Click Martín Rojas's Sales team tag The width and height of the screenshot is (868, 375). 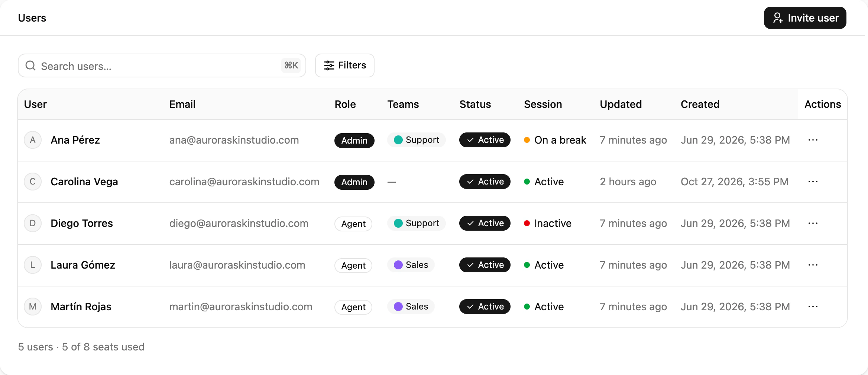pos(411,307)
